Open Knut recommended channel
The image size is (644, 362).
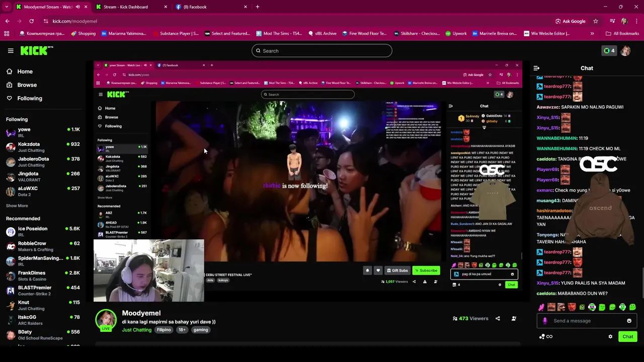[x=43, y=305]
